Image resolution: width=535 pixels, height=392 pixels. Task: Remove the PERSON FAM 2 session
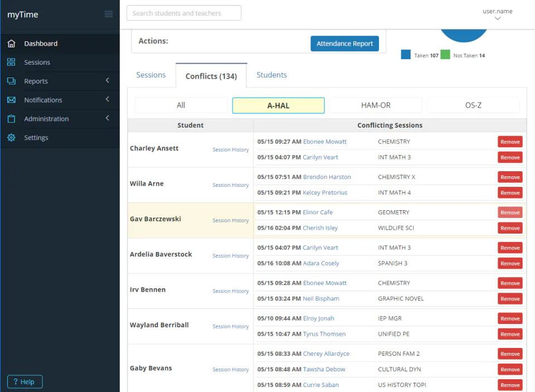click(510, 354)
